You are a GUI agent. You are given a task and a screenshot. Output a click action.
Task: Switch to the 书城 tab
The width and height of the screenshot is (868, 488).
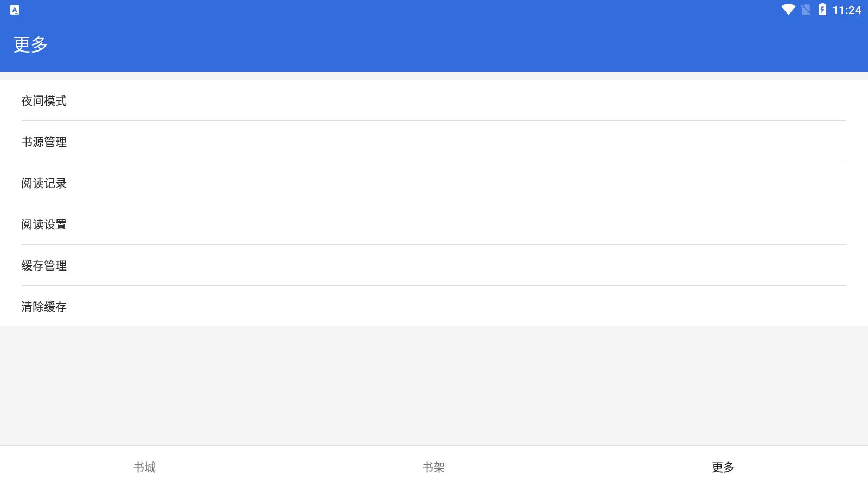pos(144,467)
